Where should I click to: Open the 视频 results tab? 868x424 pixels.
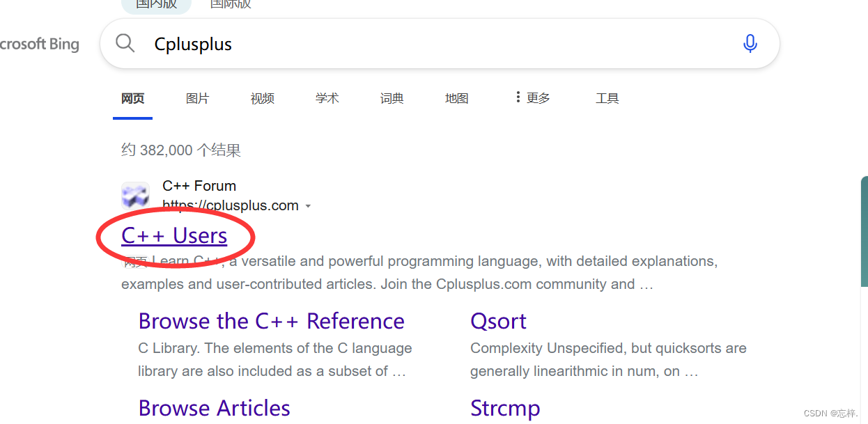pos(262,98)
